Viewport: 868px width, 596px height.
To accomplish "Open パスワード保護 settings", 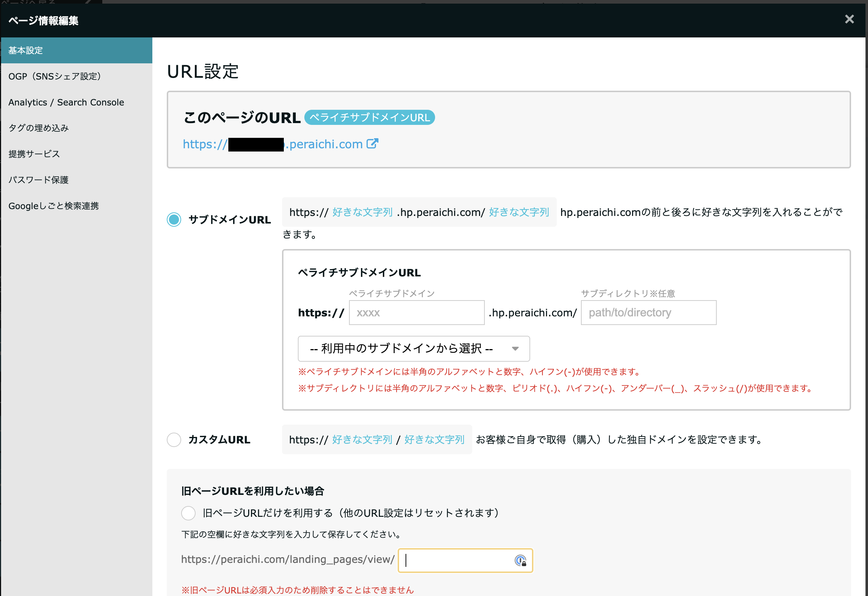I will [x=77, y=180].
